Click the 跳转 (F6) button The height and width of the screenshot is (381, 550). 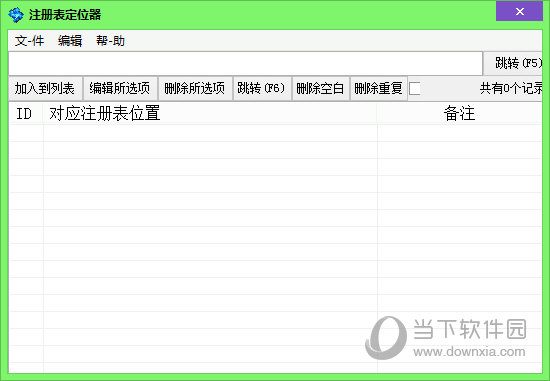coord(262,88)
